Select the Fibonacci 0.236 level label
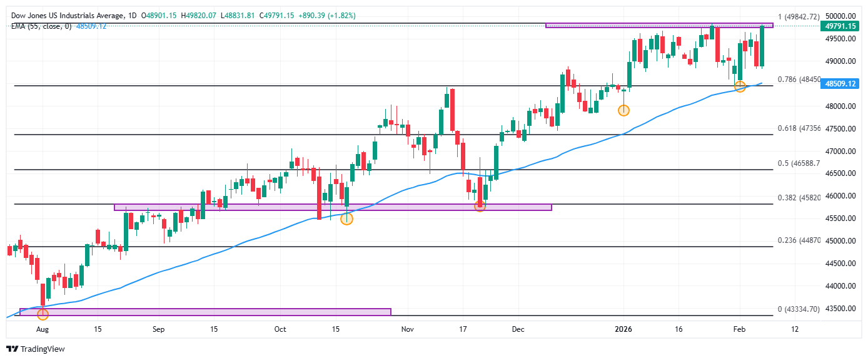Viewport: 868px width, 360px height. click(799, 240)
